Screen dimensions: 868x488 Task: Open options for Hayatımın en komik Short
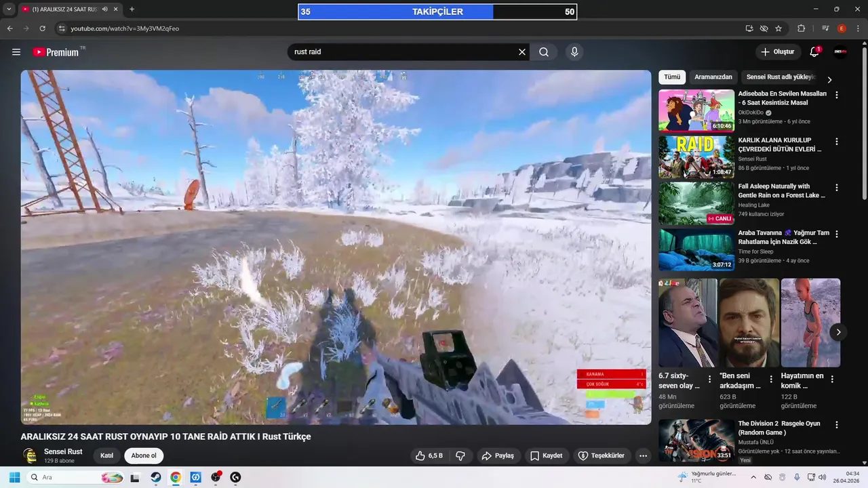pyautogui.click(x=832, y=380)
